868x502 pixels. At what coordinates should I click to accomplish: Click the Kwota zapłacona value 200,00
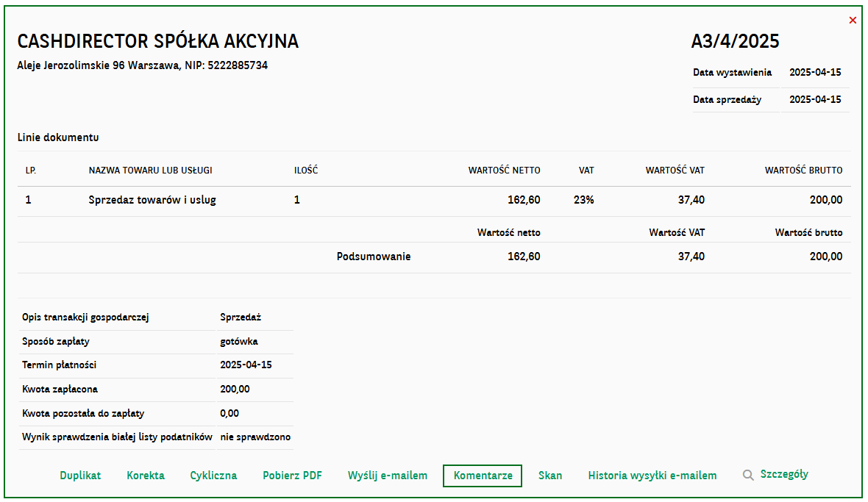pos(235,390)
